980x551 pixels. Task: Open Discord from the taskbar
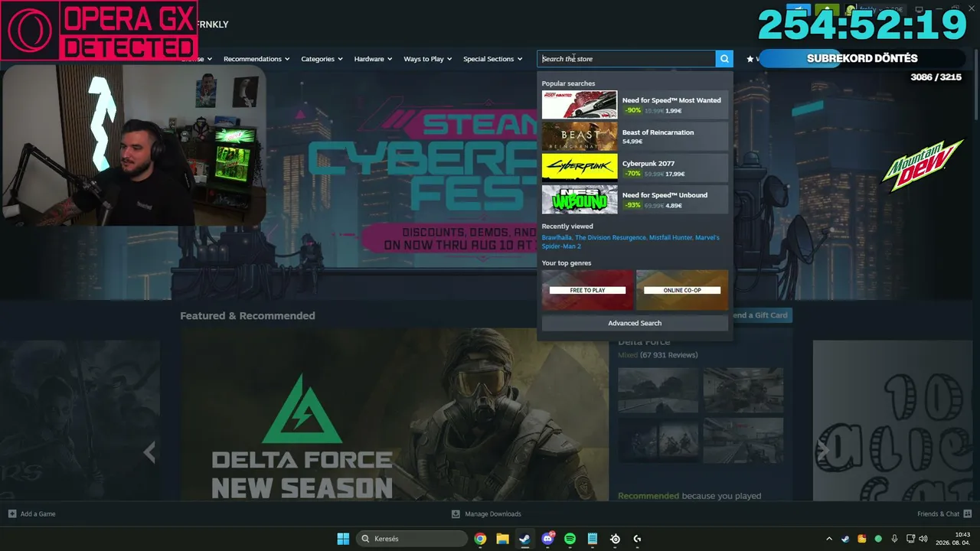(547, 539)
